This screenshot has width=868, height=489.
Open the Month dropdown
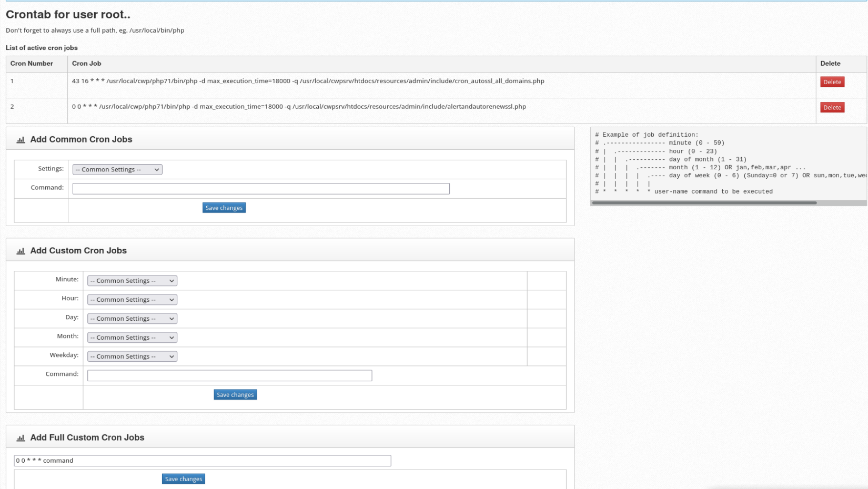point(132,337)
